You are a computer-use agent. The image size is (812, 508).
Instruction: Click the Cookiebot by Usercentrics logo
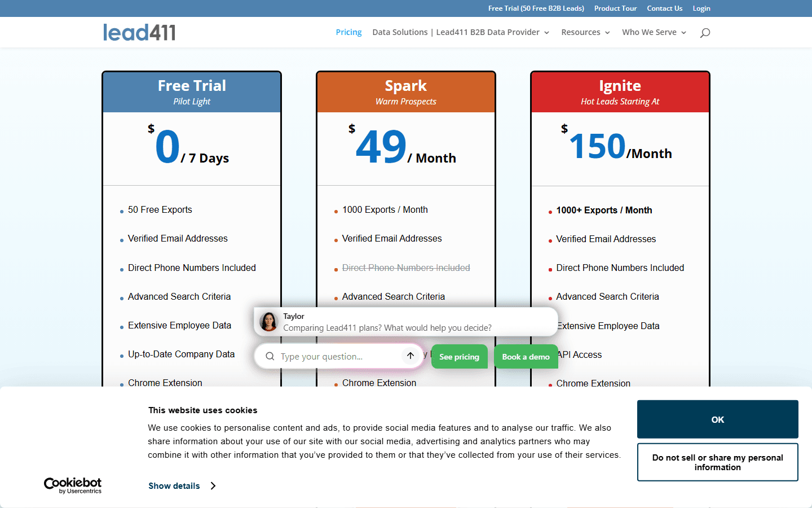point(73,485)
